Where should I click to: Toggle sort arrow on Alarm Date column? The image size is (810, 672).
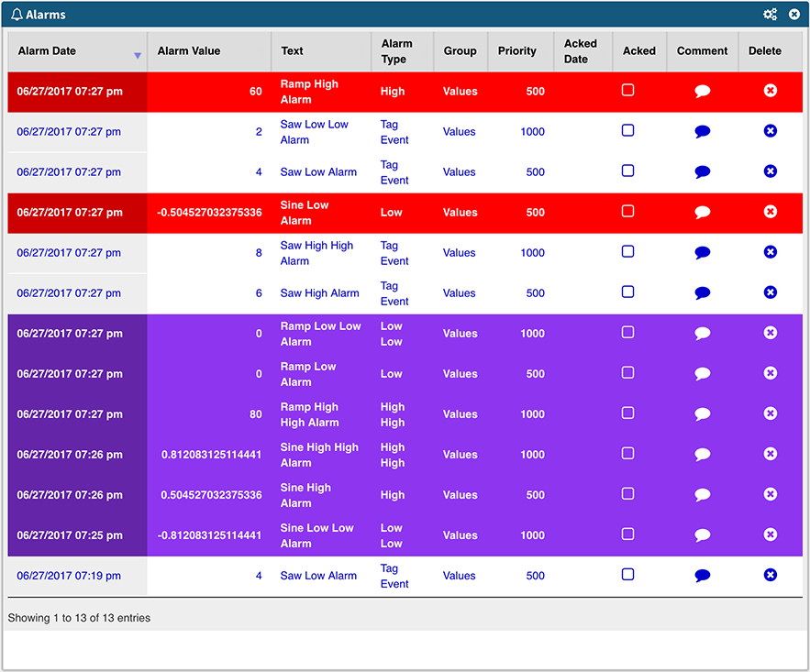tap(138, 56)
